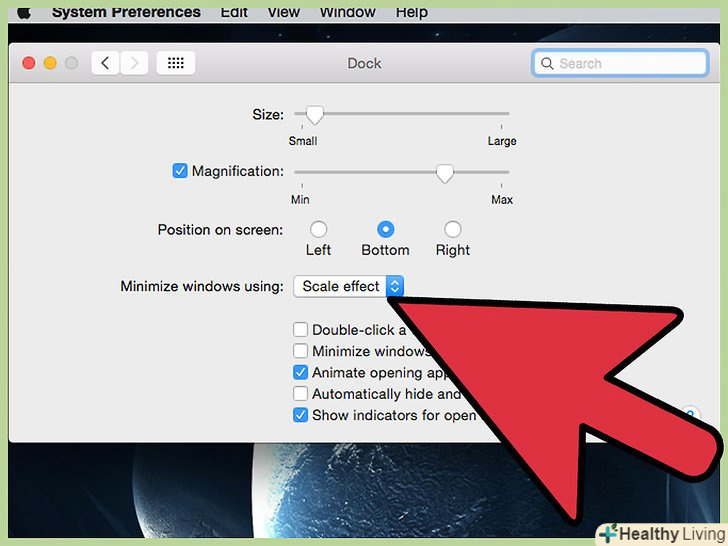Open the System Preferences menu

(126, 12)
